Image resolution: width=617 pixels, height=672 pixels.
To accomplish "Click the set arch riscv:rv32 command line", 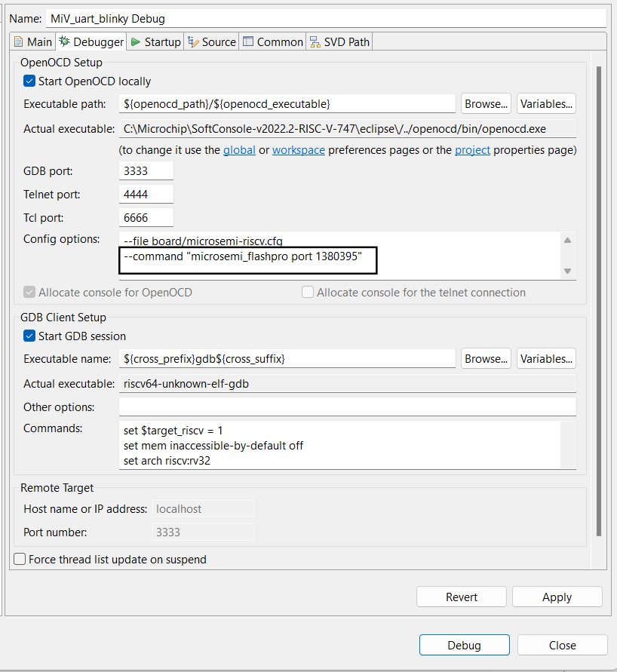I will click(x=167, y=461).
